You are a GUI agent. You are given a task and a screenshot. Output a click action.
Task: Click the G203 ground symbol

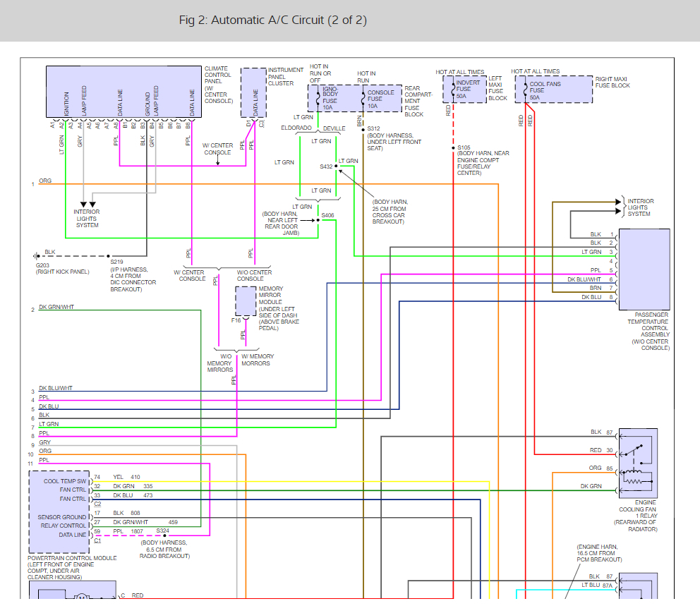coord(36,256)
